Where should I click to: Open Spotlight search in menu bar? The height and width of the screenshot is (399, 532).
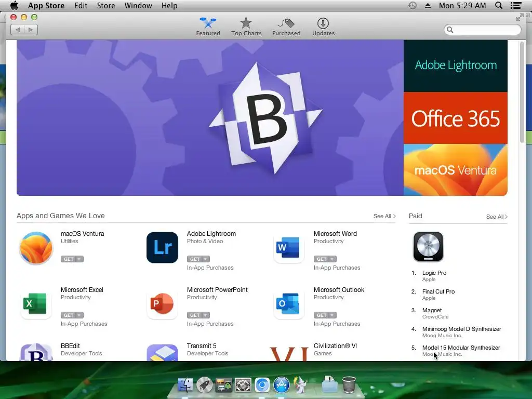click(x=499, y=5)
